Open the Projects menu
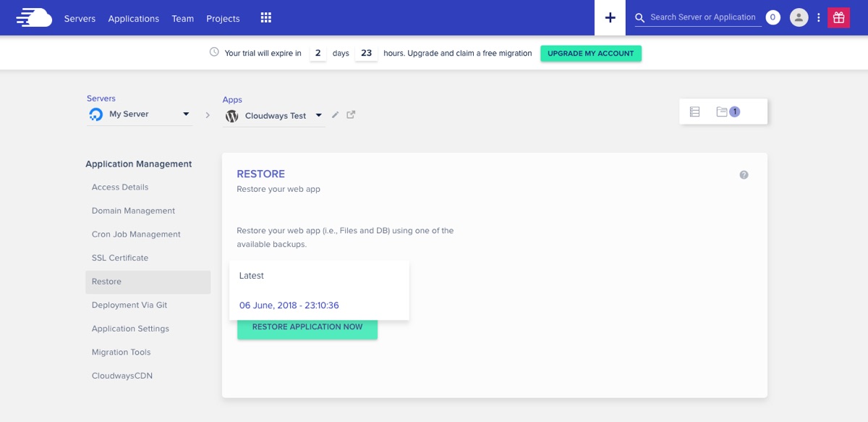 click(223, 19)
